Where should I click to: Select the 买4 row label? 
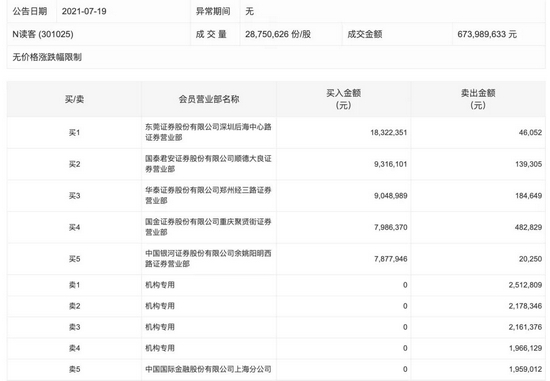click(x=74, y=227)
